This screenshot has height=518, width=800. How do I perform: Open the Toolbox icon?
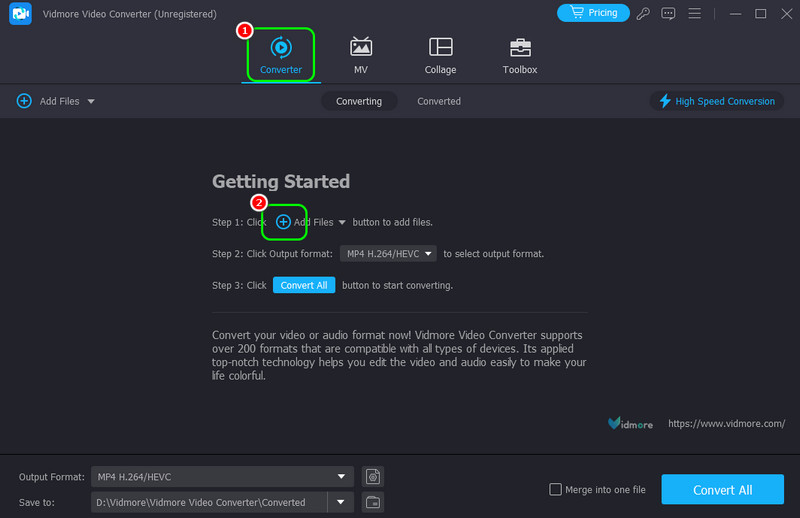pyautogui.click(x=519, y=55)
